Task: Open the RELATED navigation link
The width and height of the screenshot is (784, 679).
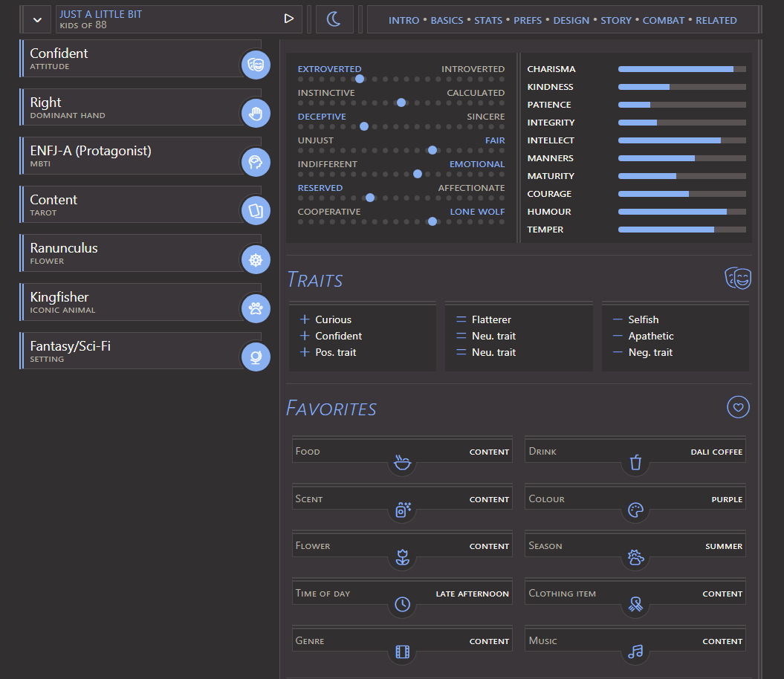Action: 716,20
